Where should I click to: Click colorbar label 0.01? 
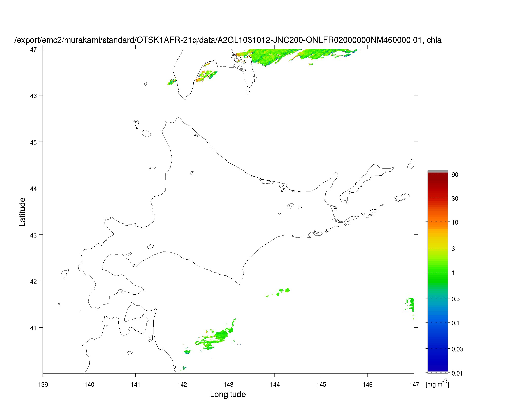(x=457, y=373)
